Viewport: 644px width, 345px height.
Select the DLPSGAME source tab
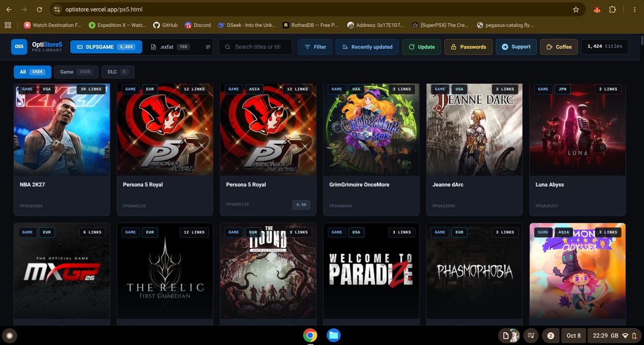click(106, 47)
